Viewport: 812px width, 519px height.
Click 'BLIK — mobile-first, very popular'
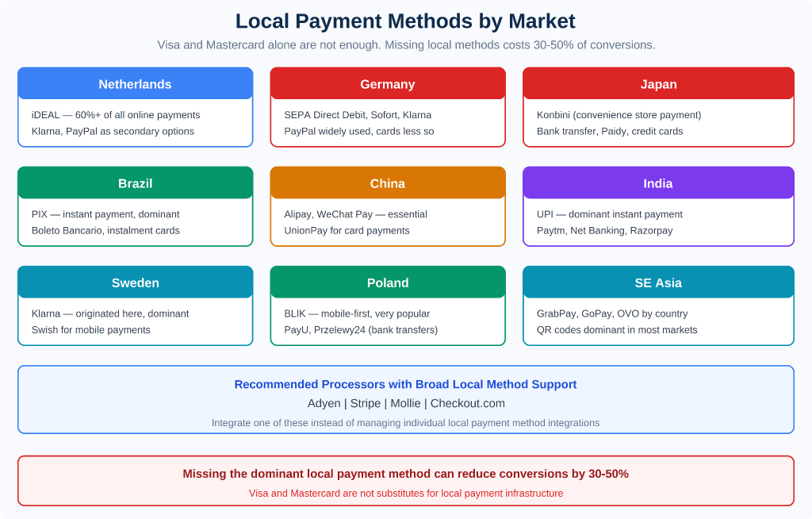coord(357,313)
